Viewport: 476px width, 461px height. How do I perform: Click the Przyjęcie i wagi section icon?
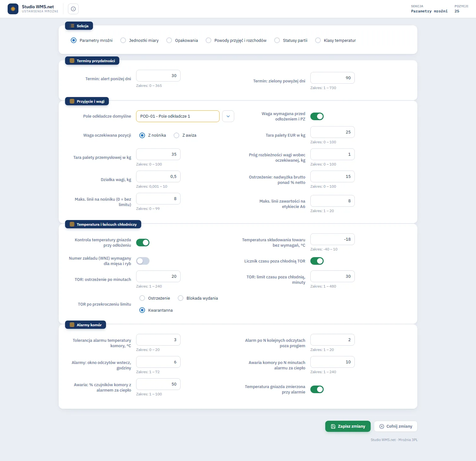tap(72, 101)
